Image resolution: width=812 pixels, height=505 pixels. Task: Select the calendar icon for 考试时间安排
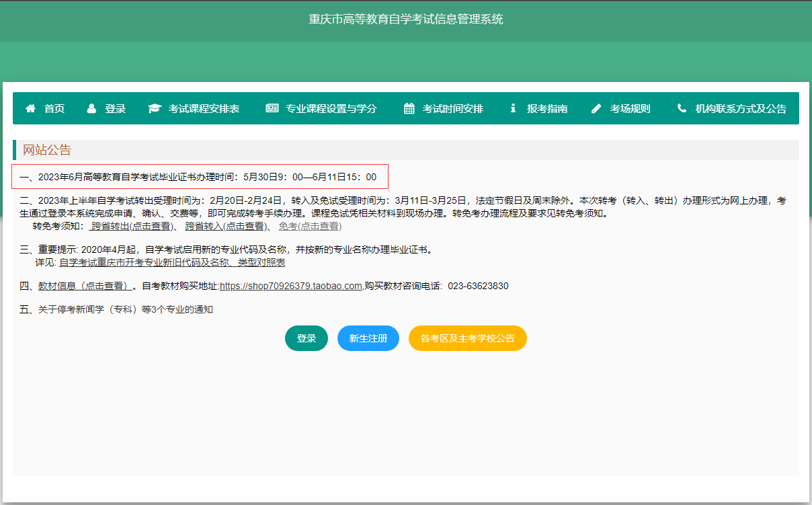point(409,108)
